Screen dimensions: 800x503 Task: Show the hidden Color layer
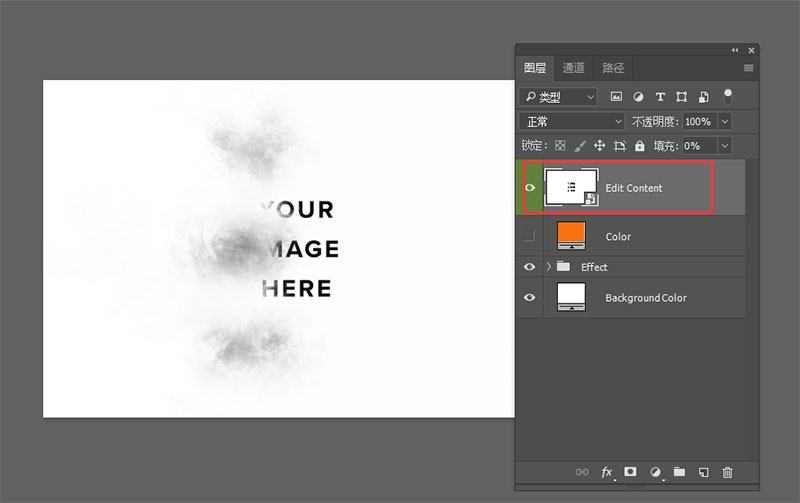[530, 236]
